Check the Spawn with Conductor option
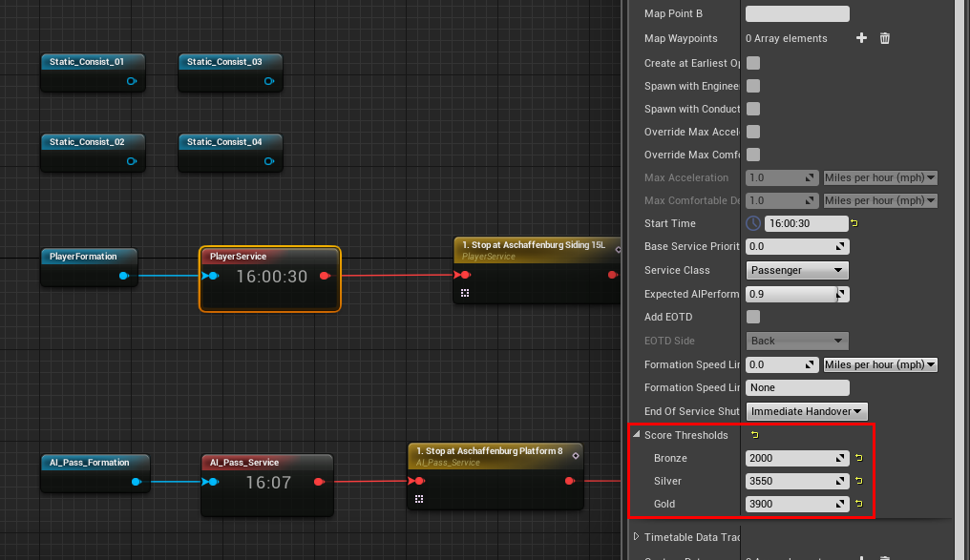 [751, 108]
